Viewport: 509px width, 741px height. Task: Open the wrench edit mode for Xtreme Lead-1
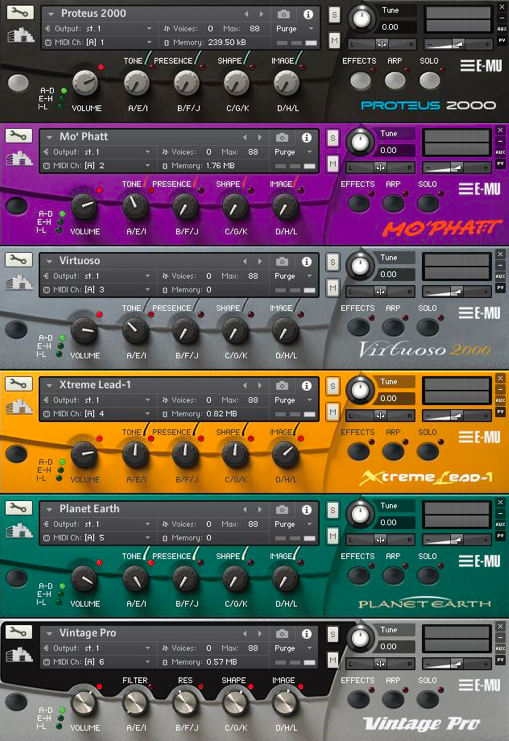[x=19, y=384]
